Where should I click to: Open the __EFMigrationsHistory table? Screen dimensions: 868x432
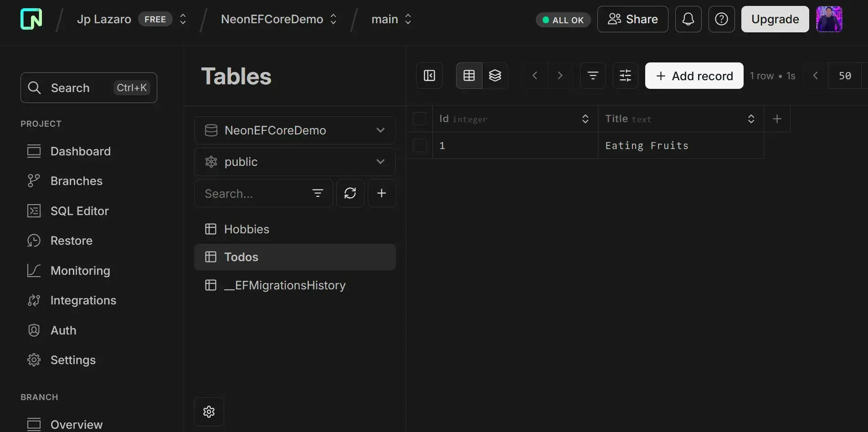coord(295,285)
